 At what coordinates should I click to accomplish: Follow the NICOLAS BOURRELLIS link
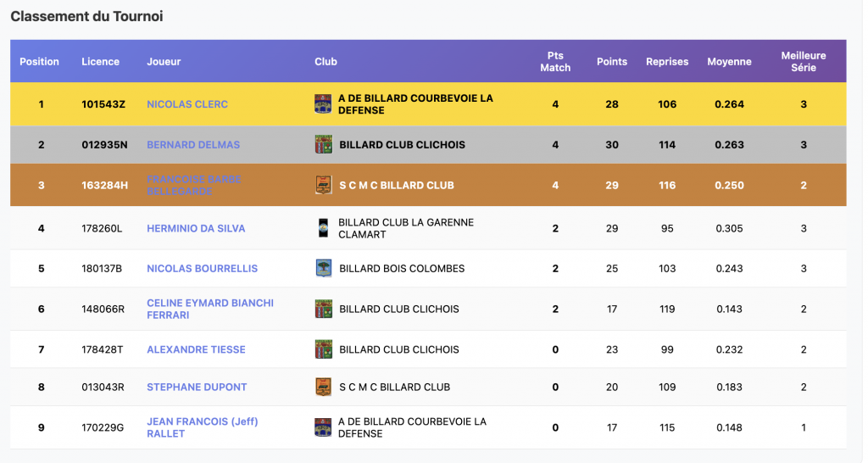point(202,269)
